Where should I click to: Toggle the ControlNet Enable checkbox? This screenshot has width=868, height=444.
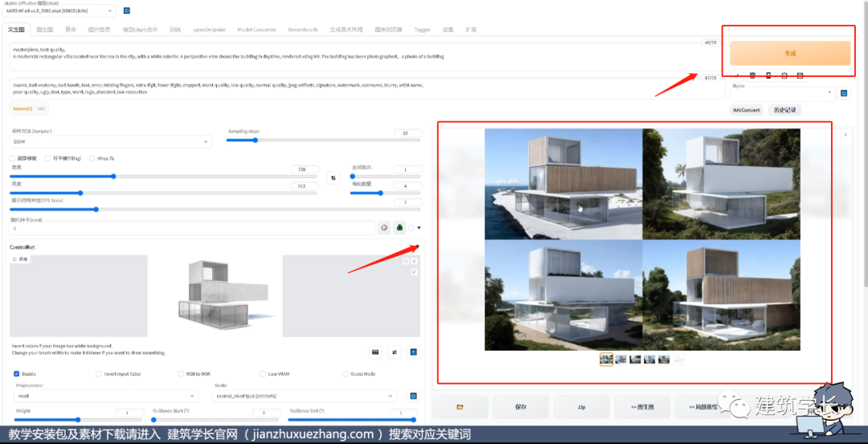click(x=17, y=374)
